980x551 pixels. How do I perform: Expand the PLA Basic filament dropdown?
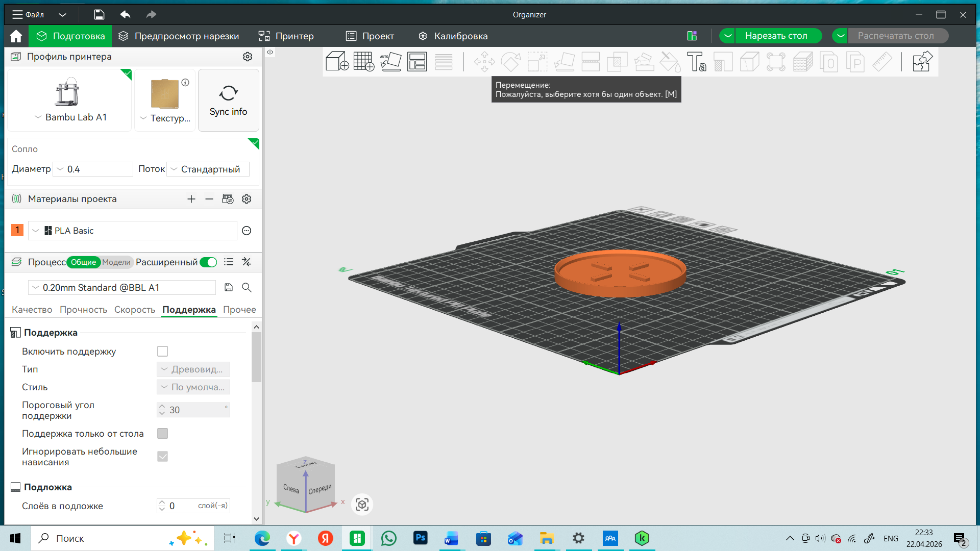point(133,231)
